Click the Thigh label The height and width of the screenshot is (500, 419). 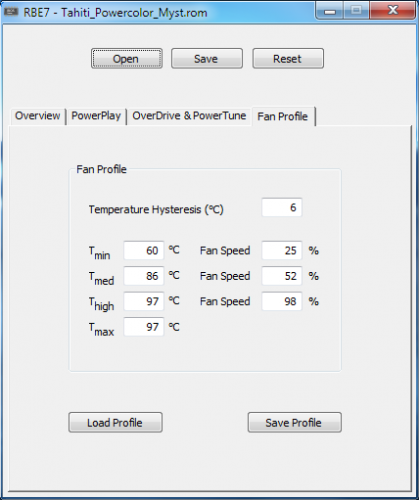101,304
